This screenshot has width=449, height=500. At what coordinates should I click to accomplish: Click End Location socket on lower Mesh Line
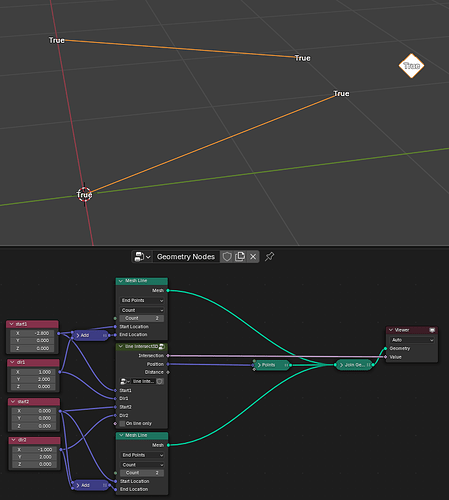[116, 489]
